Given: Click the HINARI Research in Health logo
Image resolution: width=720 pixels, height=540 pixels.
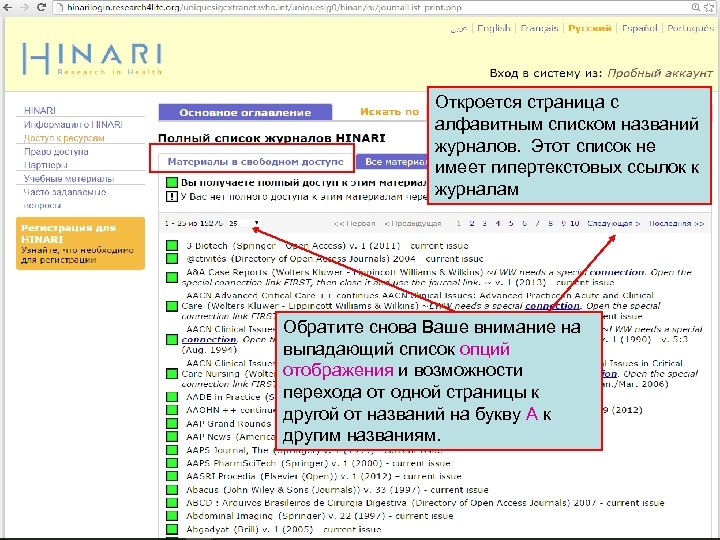Looking at the screenshot, I should click(92, 59).
